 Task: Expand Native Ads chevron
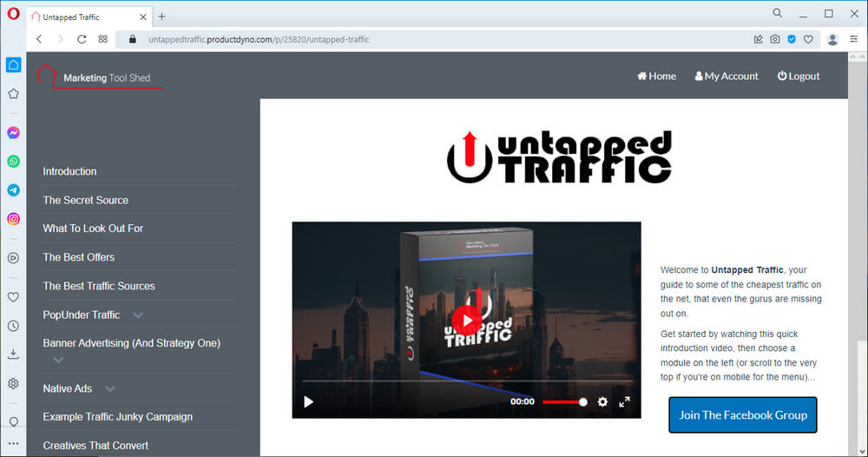pos(110,389)
